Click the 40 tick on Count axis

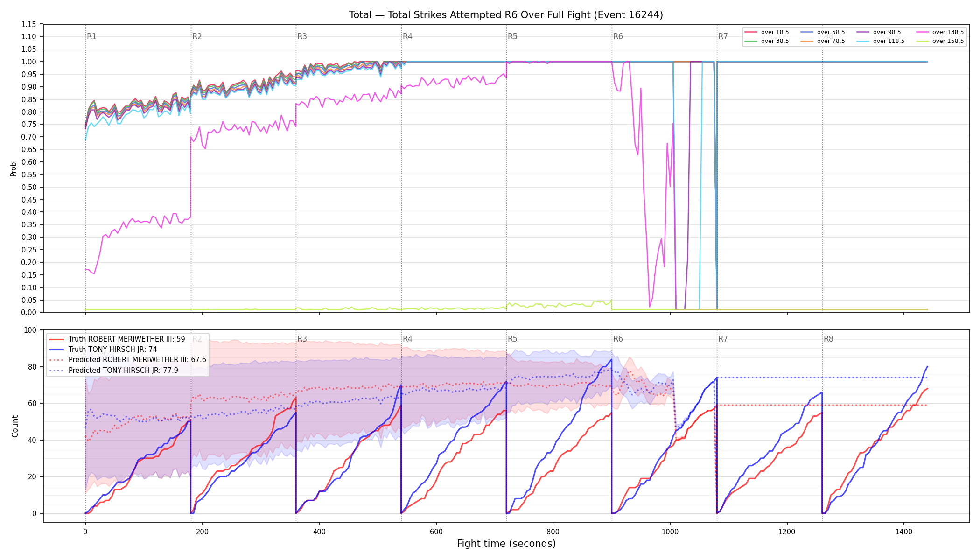click(32, 440)
